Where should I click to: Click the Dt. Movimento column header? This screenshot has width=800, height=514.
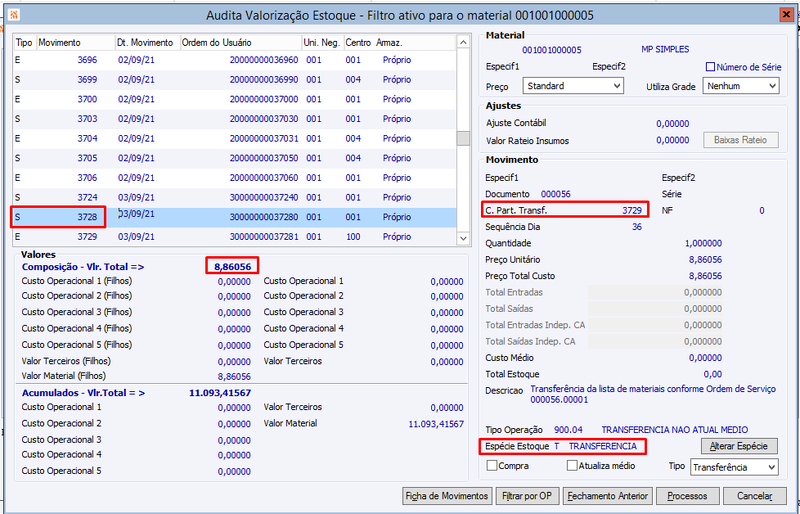[x=147, y=43]
